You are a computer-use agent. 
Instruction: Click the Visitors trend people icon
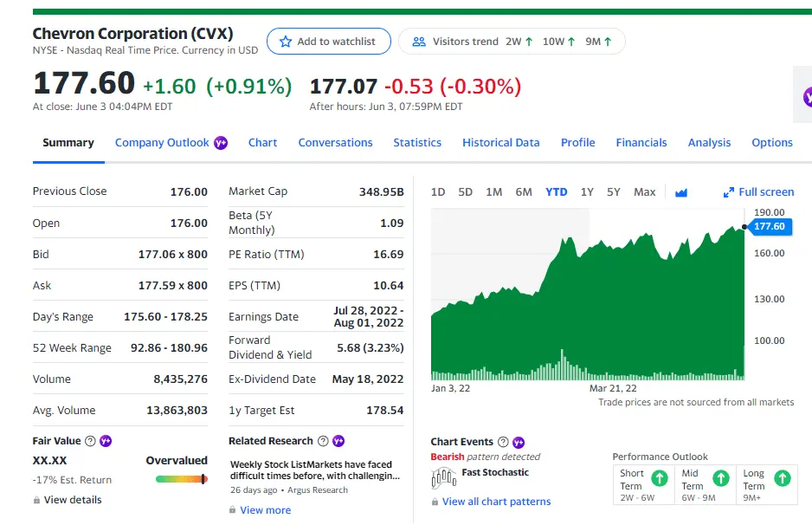[419, 42]
